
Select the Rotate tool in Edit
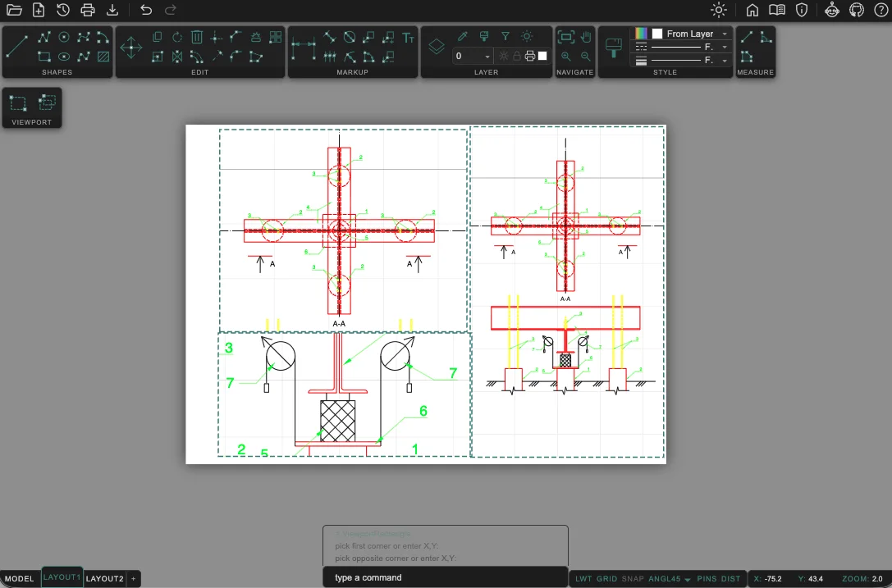point(177,38)
